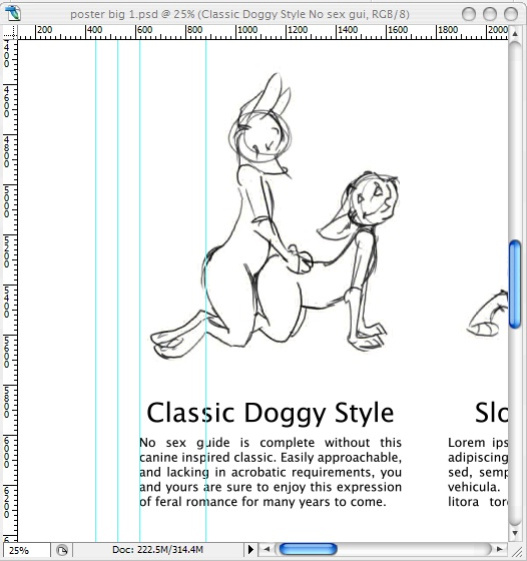Image resolution: width=527 pixels, height=561 pixels.
Task: Open the status bar info popup arrow
Action: [251, 549]
